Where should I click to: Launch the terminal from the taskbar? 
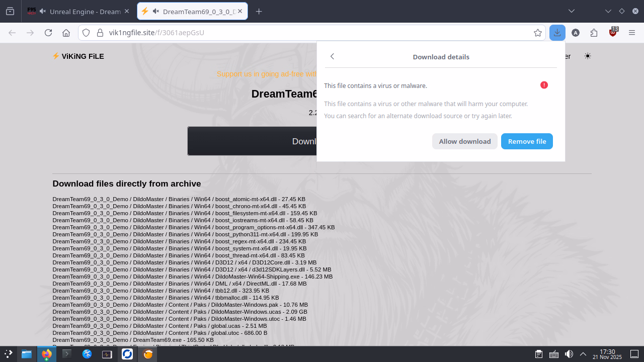click(66, 354)
